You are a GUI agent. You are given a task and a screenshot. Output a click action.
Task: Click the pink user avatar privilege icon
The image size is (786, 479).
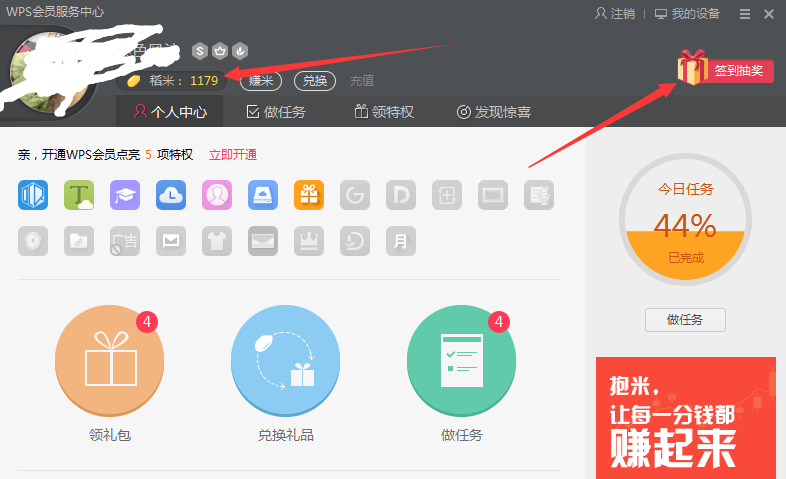pyautogui.click(x=217, y=195)
